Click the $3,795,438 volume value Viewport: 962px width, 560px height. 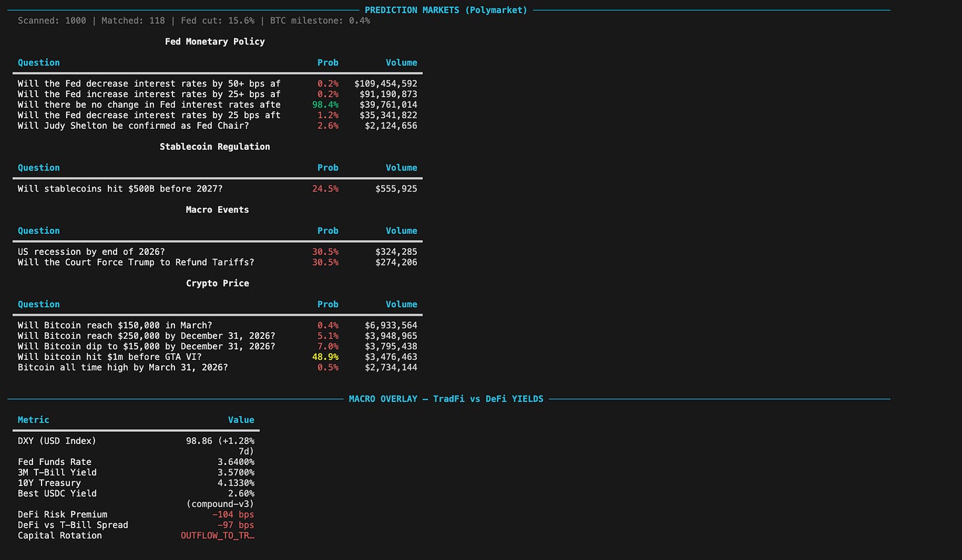(x=391, y=347)
